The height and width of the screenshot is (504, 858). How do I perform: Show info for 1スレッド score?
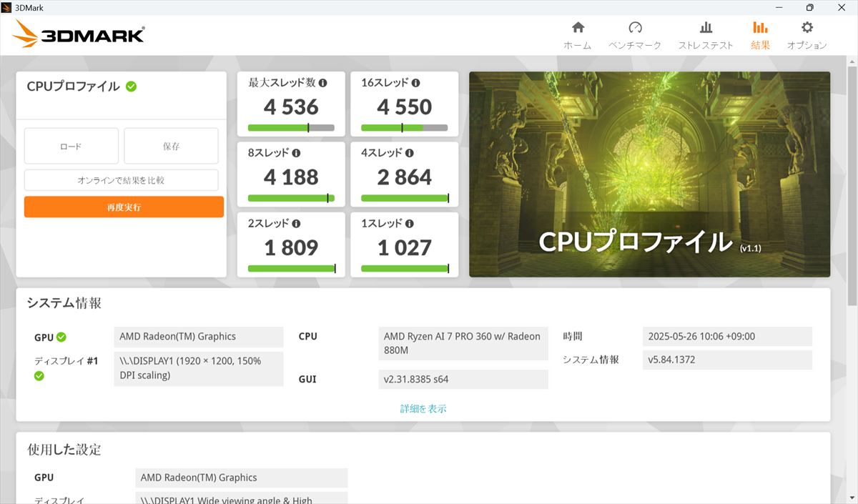click(410, 224)
